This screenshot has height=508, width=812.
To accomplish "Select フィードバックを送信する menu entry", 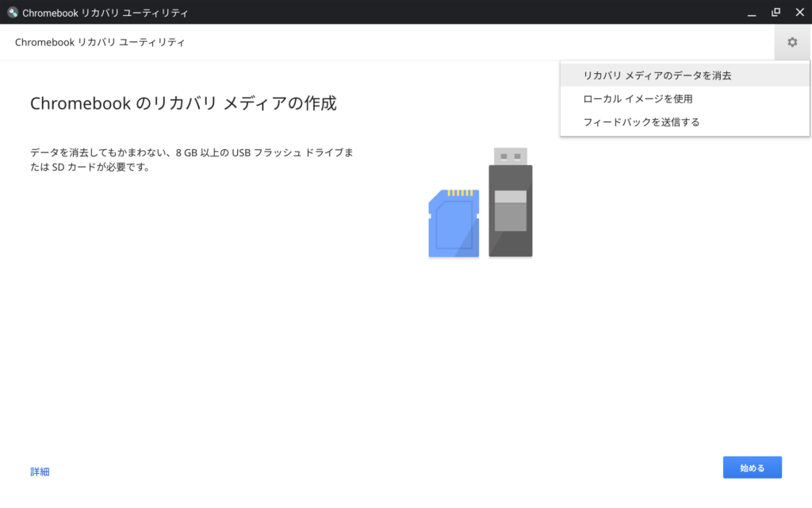I will (x=641, y=121).
